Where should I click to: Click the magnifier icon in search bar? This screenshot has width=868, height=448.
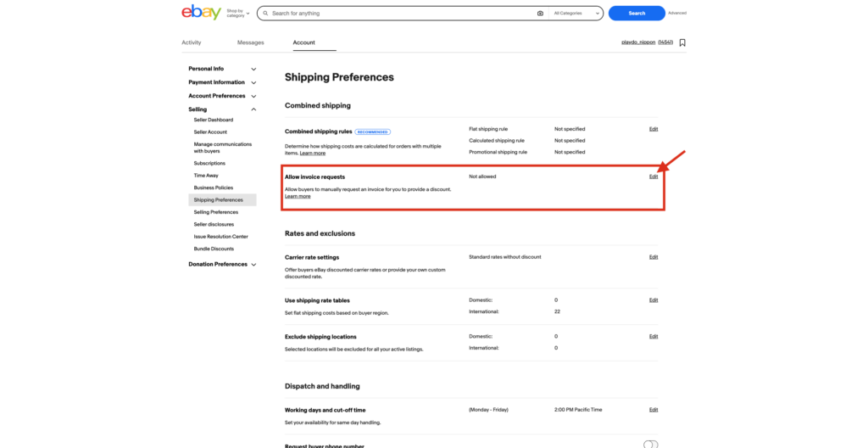[265, 14]
